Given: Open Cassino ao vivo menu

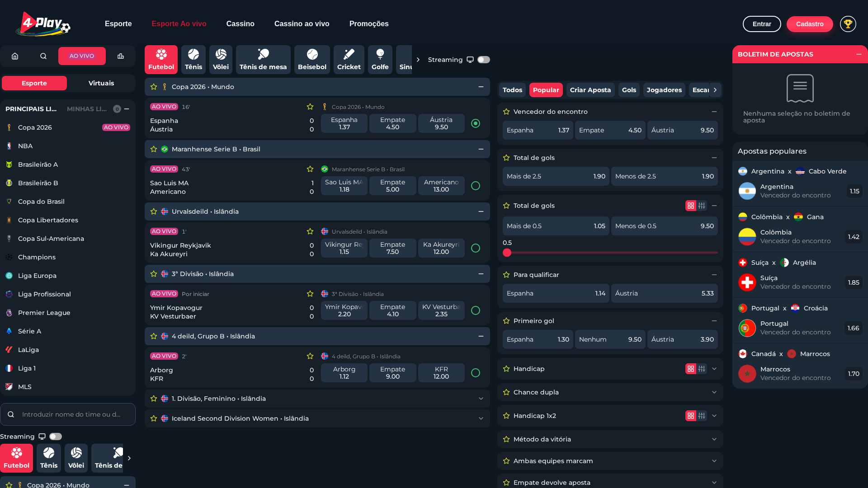Looking at the screenshot, I should click(x=302, y=24).
